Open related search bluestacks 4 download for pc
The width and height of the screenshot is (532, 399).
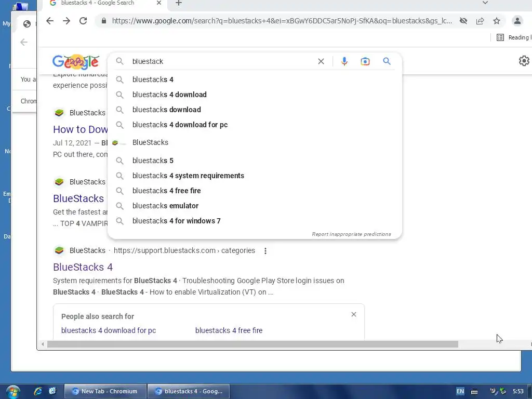pyautogui.click(x=109, y=330)
